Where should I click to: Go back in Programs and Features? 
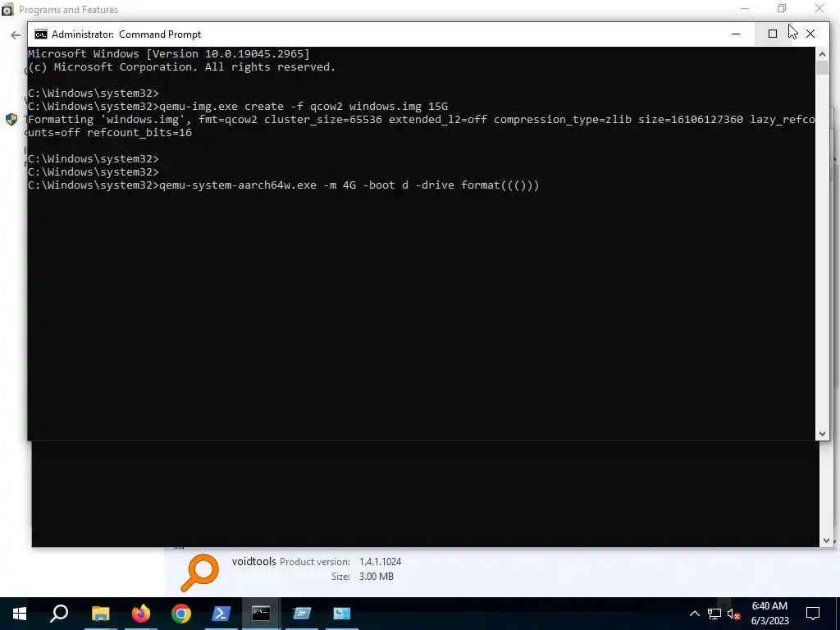point(15,35)
